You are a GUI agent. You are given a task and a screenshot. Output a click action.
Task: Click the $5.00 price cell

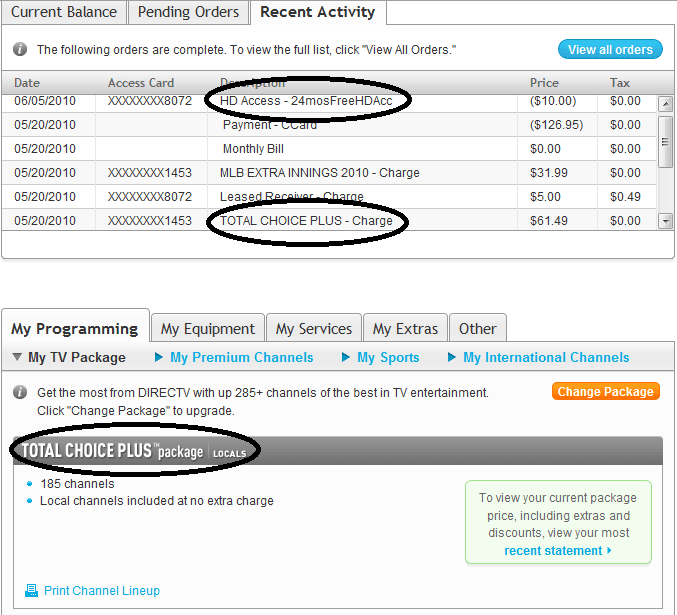point(545,197)
